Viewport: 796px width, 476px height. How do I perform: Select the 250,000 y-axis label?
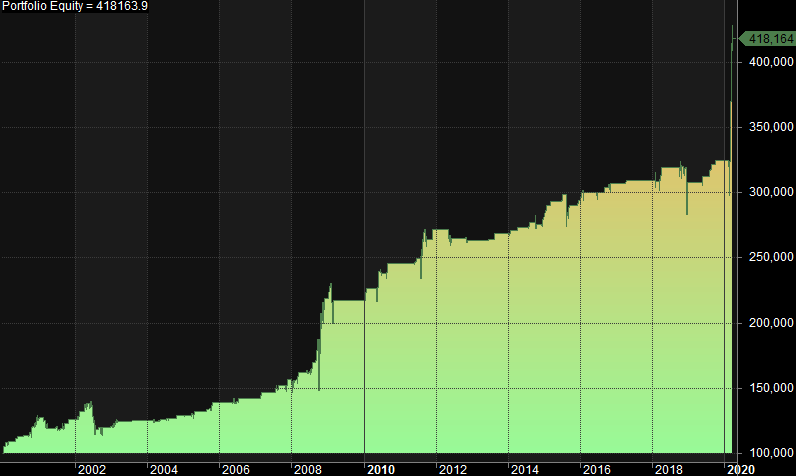(x=768, y=258)
